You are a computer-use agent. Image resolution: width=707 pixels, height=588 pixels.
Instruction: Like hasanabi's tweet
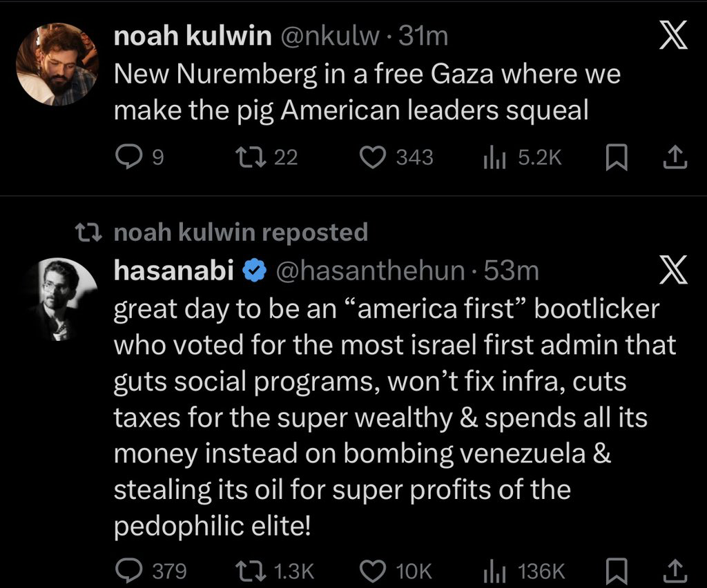[374, 571]
